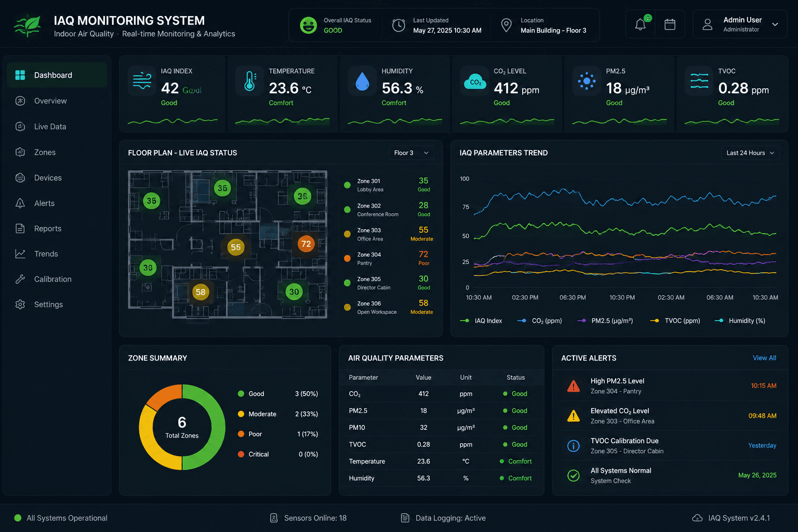Click the Sensors Online status icon
798x532 pixels.
tap(274, 518)
